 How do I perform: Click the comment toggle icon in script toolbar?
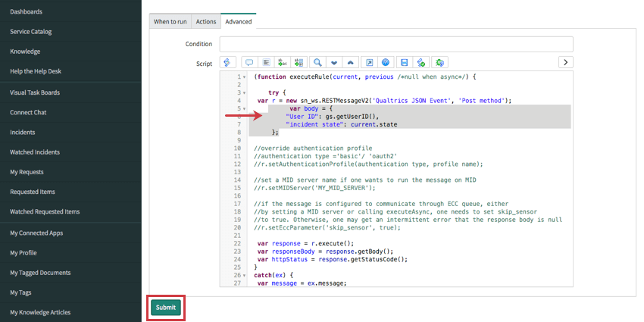click(x=249, y=62)
